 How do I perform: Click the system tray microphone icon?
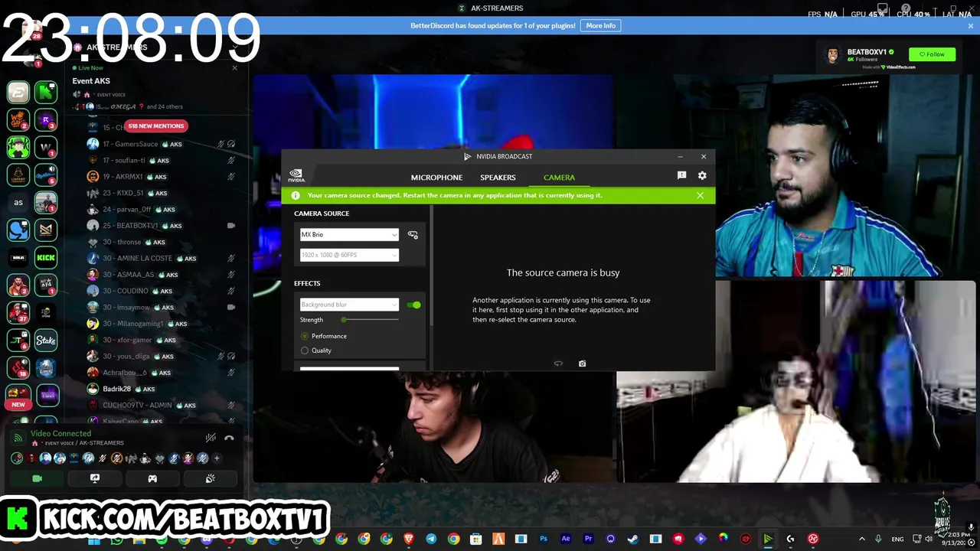point(878,539)
